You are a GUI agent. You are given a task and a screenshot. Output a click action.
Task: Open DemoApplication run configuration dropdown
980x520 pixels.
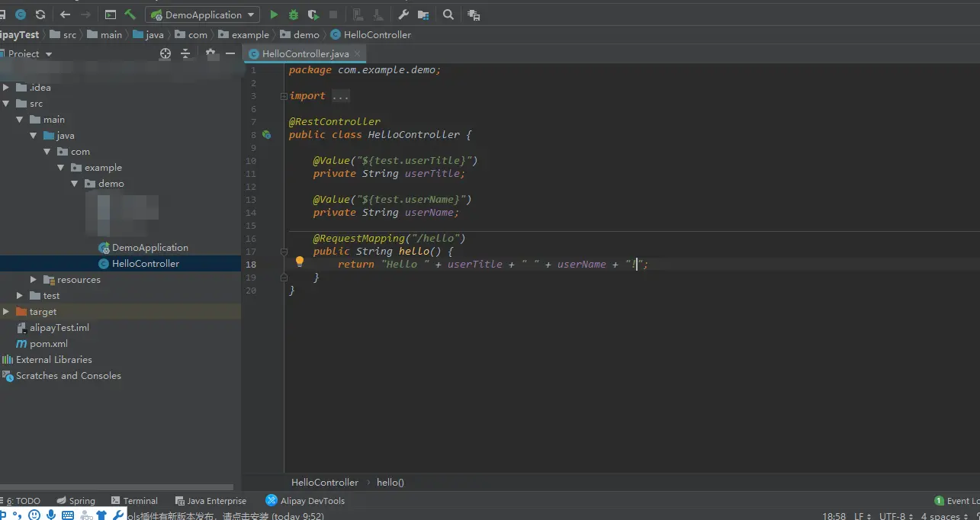point(203,14)
